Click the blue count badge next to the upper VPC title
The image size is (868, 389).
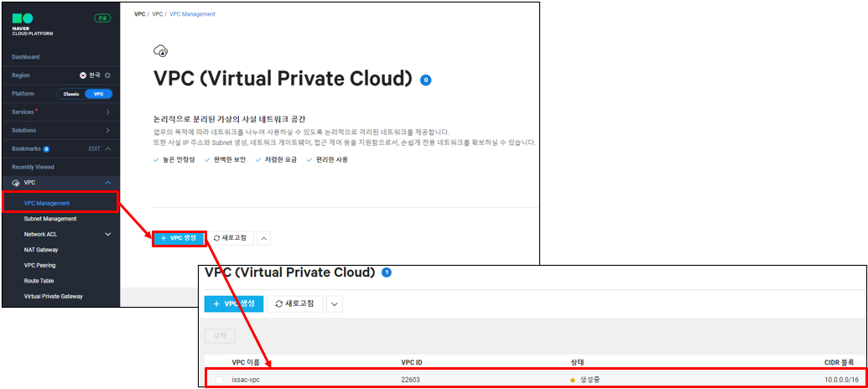click(426, 80)
